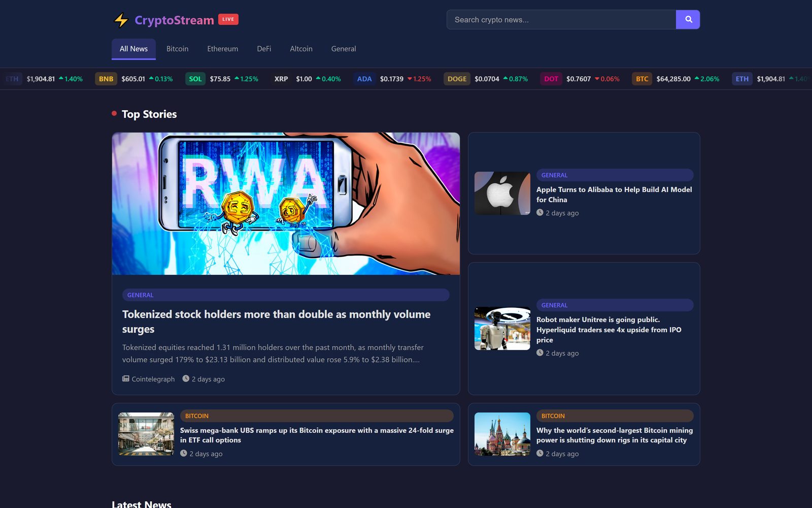Click the Apple logo thumbnail
This screenshot has width=812, height=508.
click(502, 193)
